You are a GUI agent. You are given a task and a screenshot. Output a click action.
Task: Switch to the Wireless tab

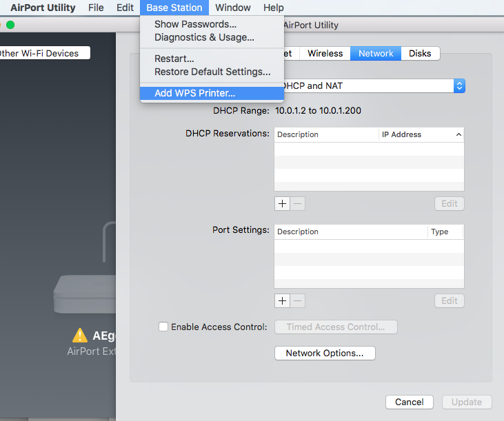325,53
